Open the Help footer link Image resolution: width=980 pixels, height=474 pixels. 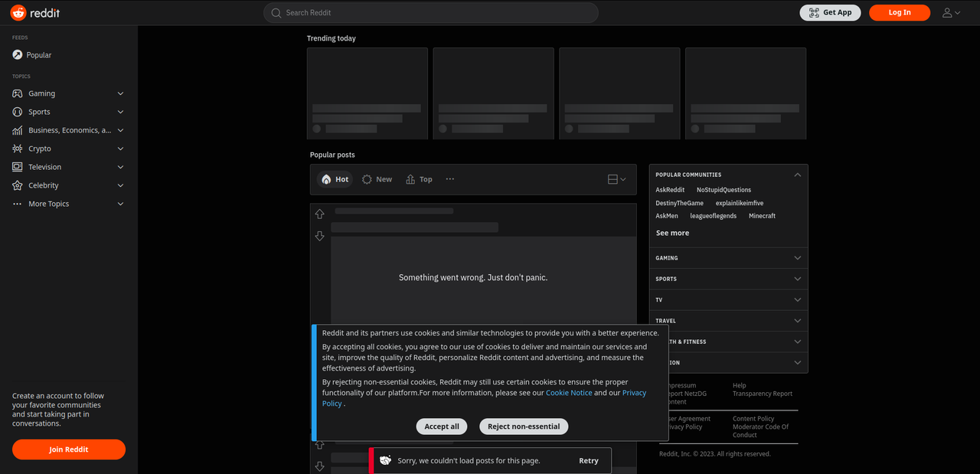tap(739, 386)
